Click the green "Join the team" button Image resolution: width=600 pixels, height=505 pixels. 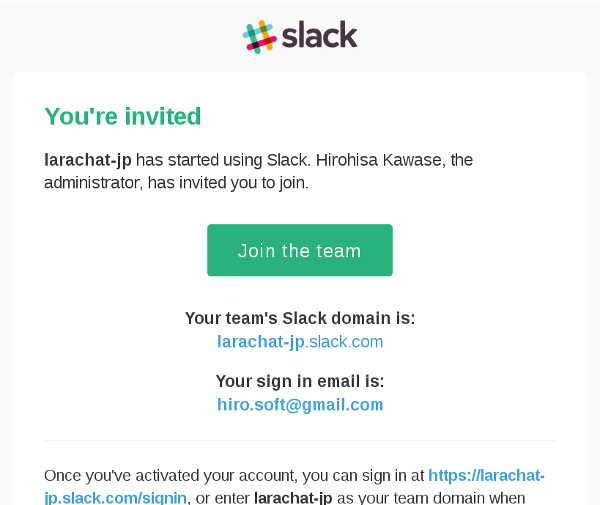point(300,250)
